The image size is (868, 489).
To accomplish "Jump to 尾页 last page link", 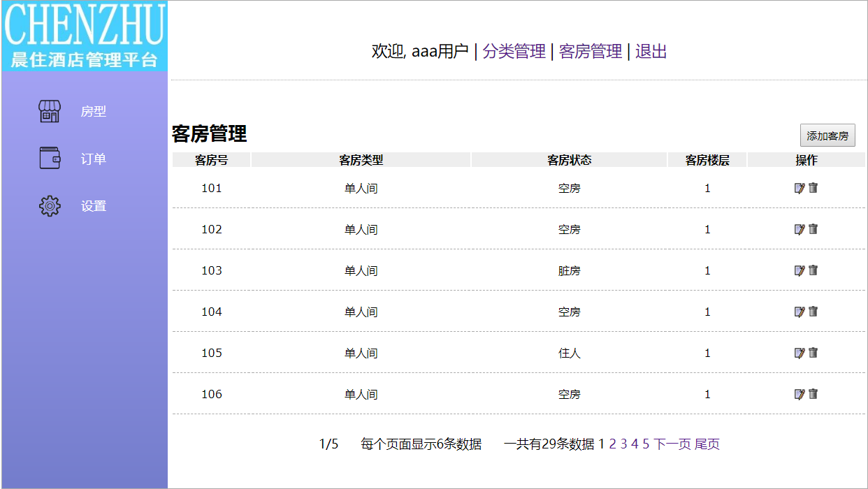I will [707, 444].
